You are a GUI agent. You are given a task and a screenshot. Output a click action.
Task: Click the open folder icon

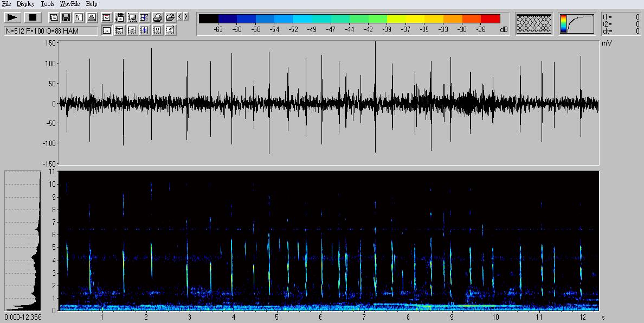click(170, 17)
